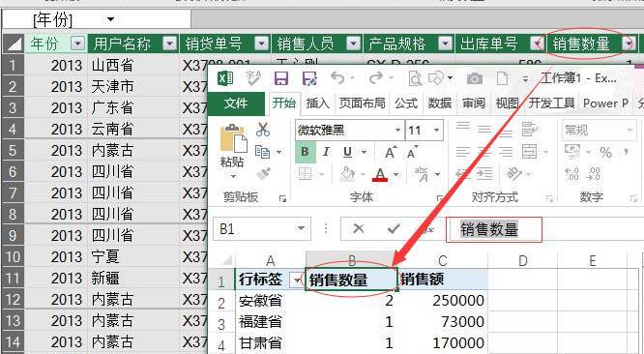Redo the last action
The height and width of the screenshot is (354, 644).
pyautogui.click(x=375, y=77)
